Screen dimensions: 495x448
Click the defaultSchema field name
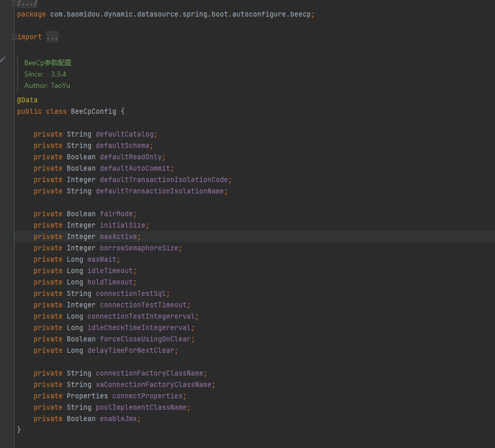[122, 145]
